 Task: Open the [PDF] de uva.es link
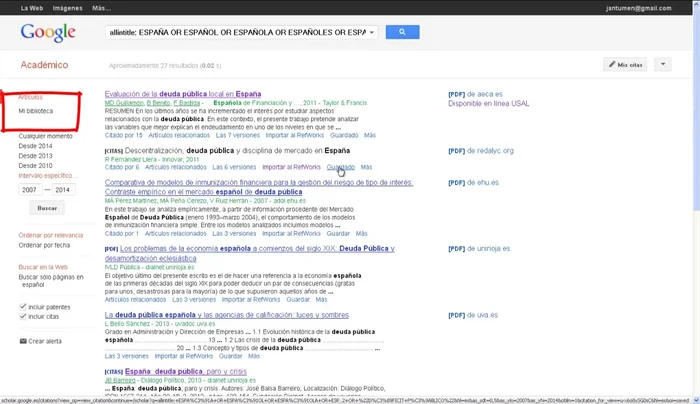click(473, 315)
